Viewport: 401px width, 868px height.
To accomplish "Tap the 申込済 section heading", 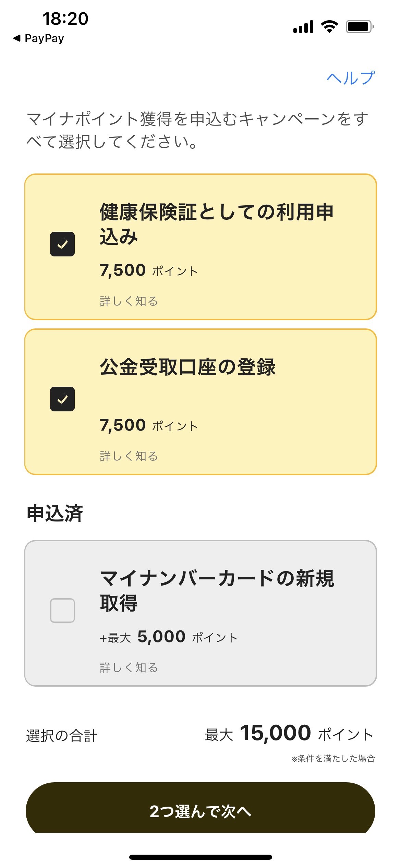I will coord(55,514).
